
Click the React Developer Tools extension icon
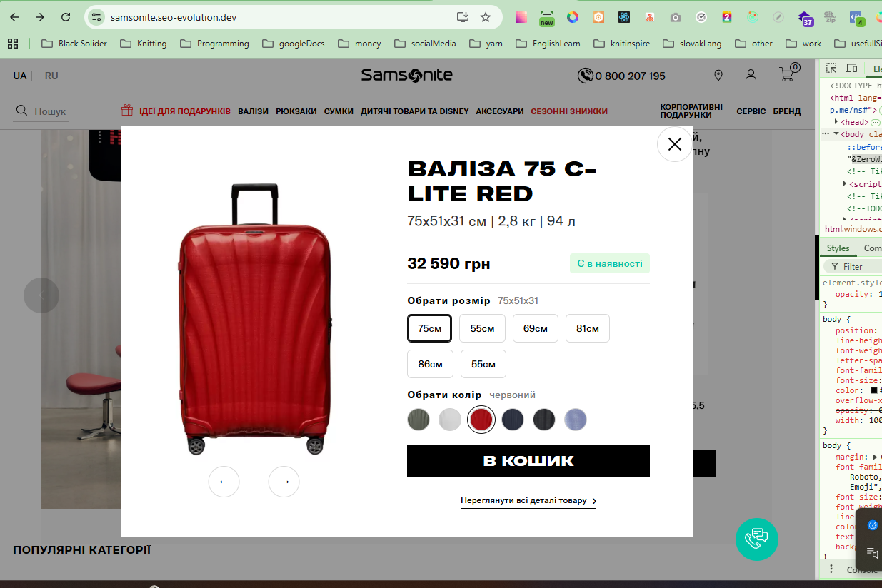[x=624, y=17]
